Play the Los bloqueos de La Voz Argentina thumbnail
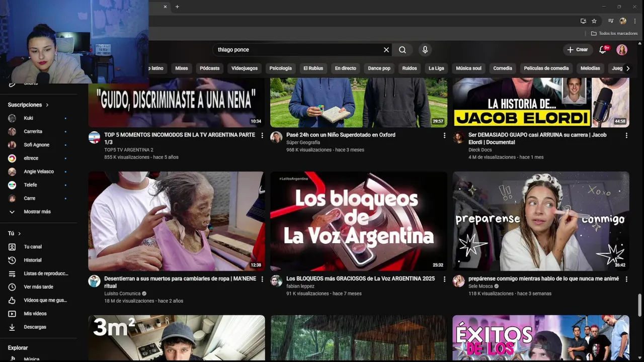The image size is (644, 362). [x=358, y=221]
